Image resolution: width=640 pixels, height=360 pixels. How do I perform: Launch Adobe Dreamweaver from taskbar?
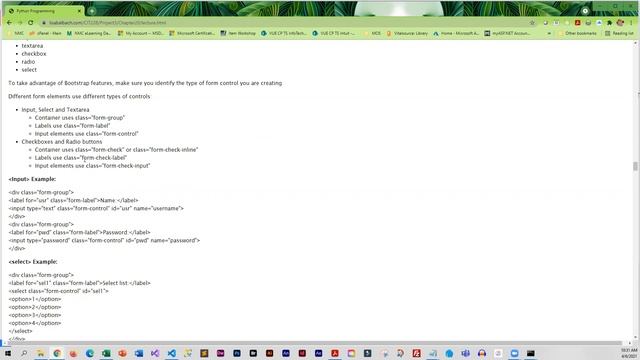(x=220, y=353)
